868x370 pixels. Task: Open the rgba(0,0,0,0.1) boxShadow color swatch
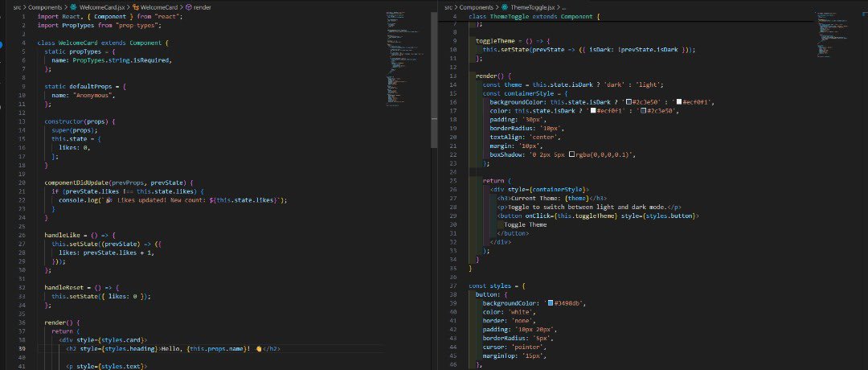[x=572, y=155]
